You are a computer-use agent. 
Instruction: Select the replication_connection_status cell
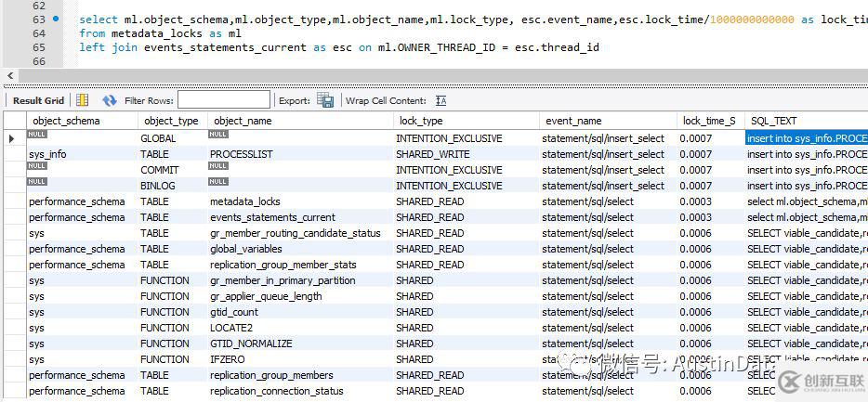pos(300,390)
